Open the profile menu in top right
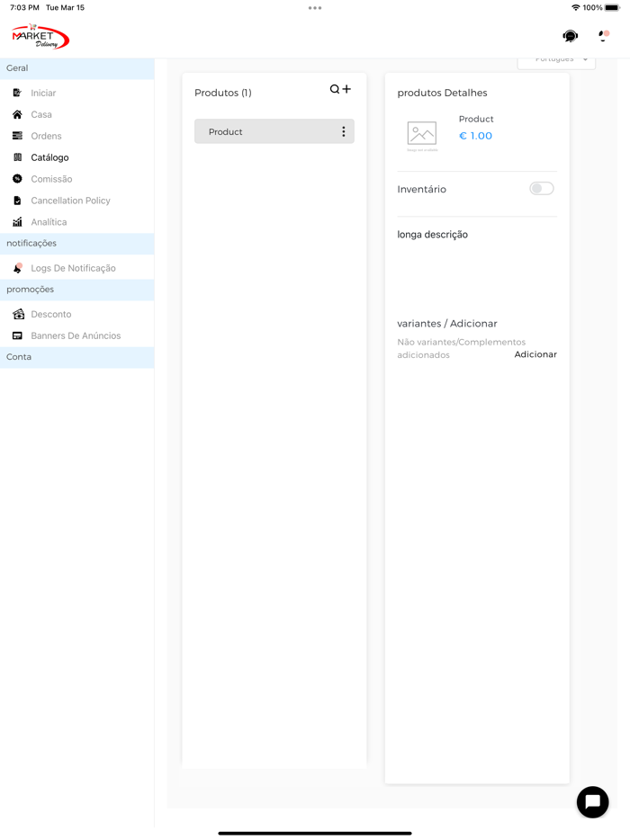This screenshot has width=630, height=840. pyautogui.click(x=603, y=36)
